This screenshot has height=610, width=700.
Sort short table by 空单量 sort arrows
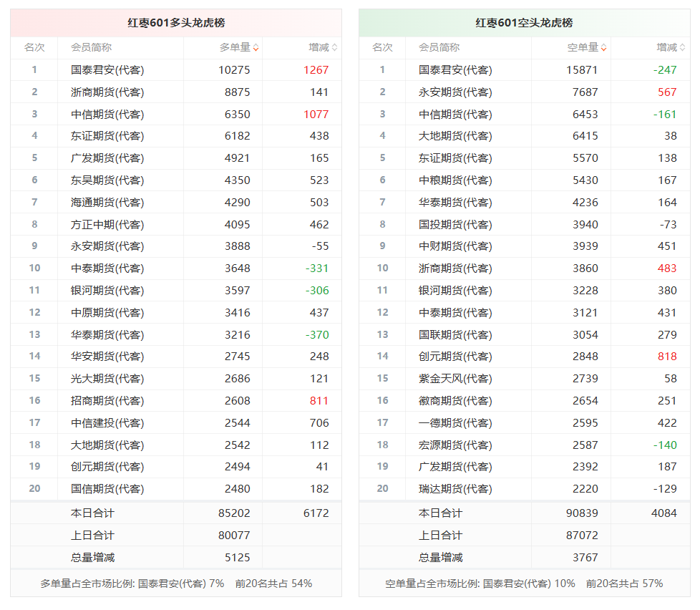[x=603, y=48]
